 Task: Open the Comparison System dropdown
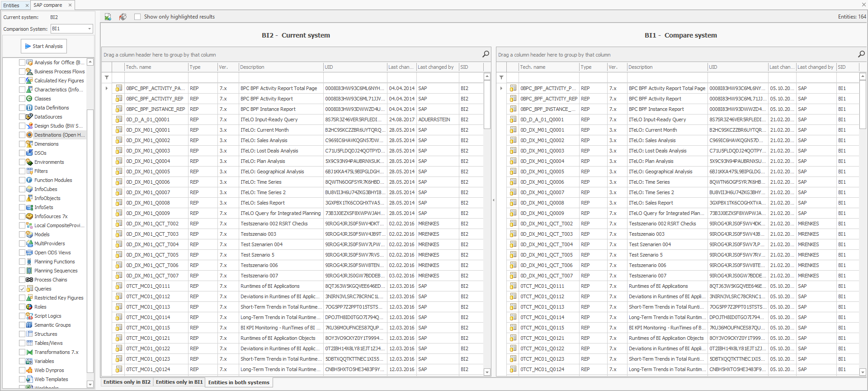[89, 29]
